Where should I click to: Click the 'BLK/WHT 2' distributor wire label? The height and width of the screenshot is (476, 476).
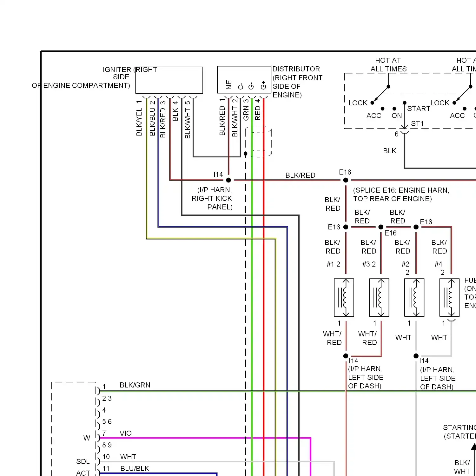pyautogui.click(x=235, y=118)
